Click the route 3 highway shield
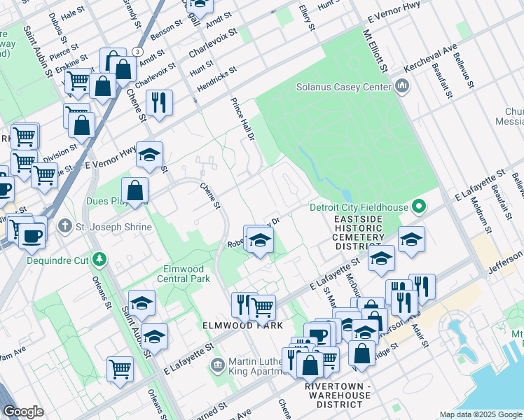524x420 pixels. click(137, 52)
